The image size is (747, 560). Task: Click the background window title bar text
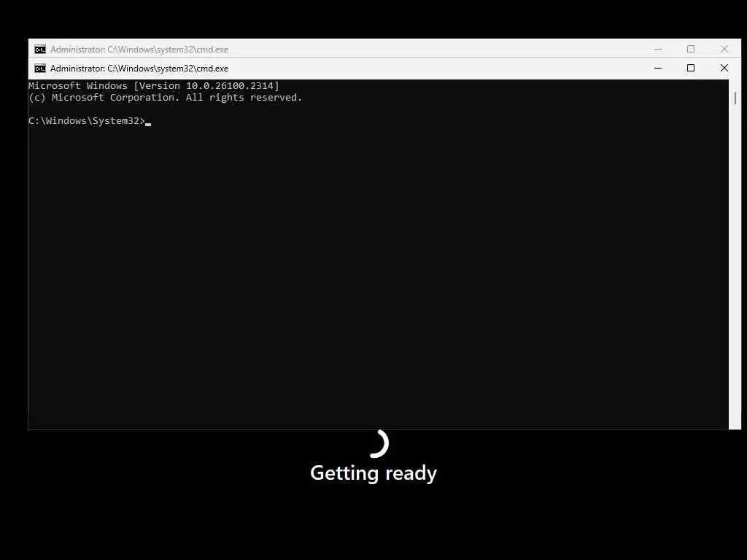point(139,50)
